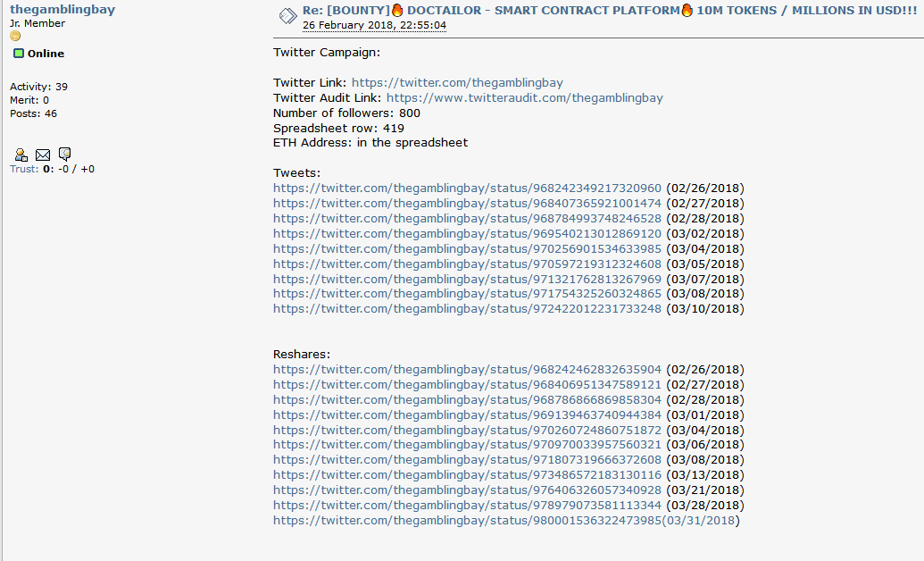Viewport: 924px width, 561px height.
Task: Click the post icon beside the subject title
Action: 287,16
